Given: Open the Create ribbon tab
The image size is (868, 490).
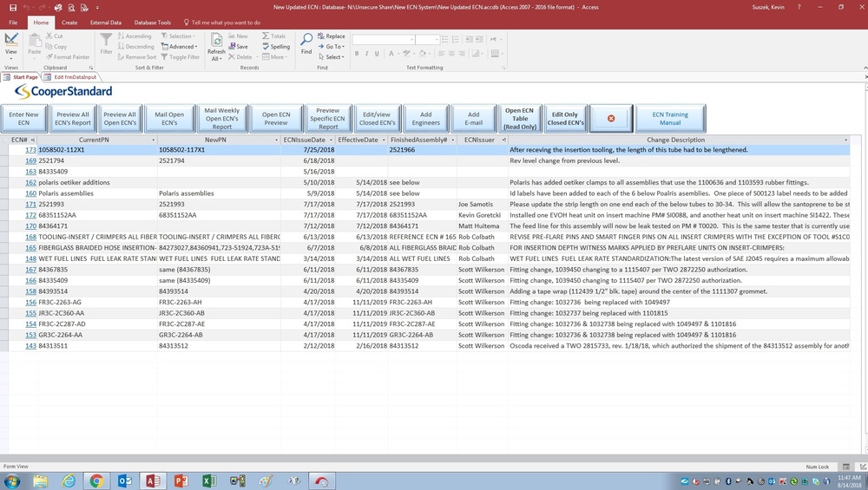Looking at the screenshot, I should [x=69, y=23].
